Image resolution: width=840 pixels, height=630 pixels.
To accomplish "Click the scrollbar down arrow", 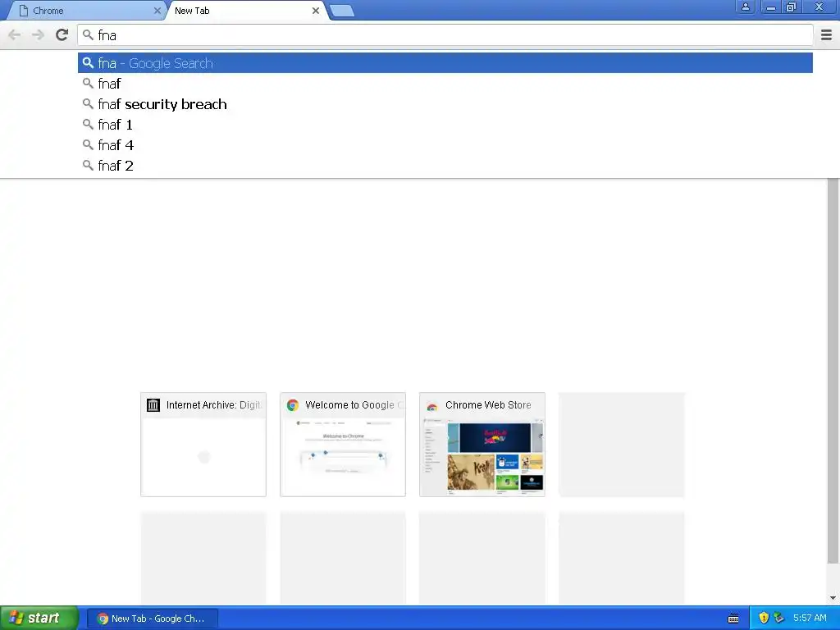I will point(833,598).
